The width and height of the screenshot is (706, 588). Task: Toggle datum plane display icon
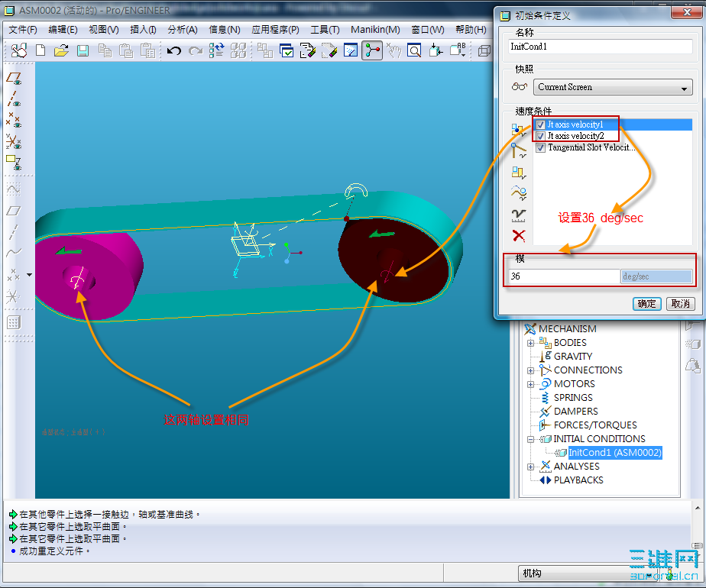[x=14, y=79]
